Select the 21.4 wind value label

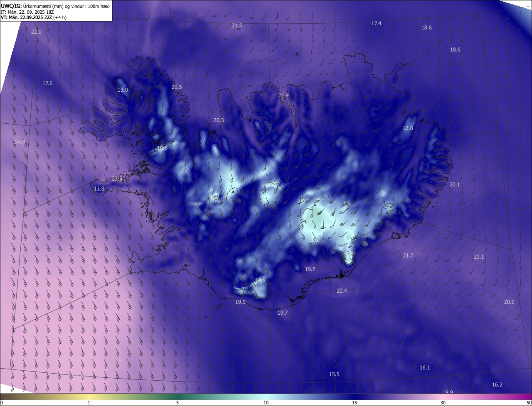click(x=283, y=95)
